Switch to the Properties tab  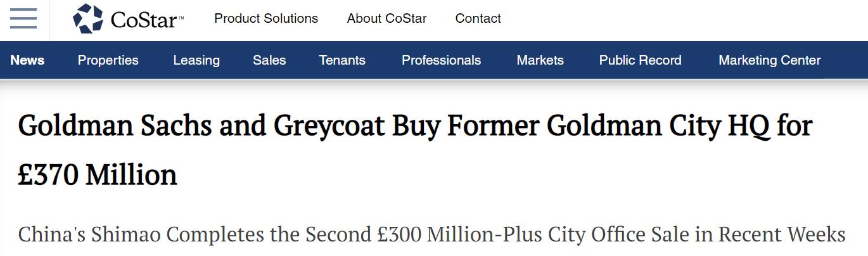pos(108,60)
